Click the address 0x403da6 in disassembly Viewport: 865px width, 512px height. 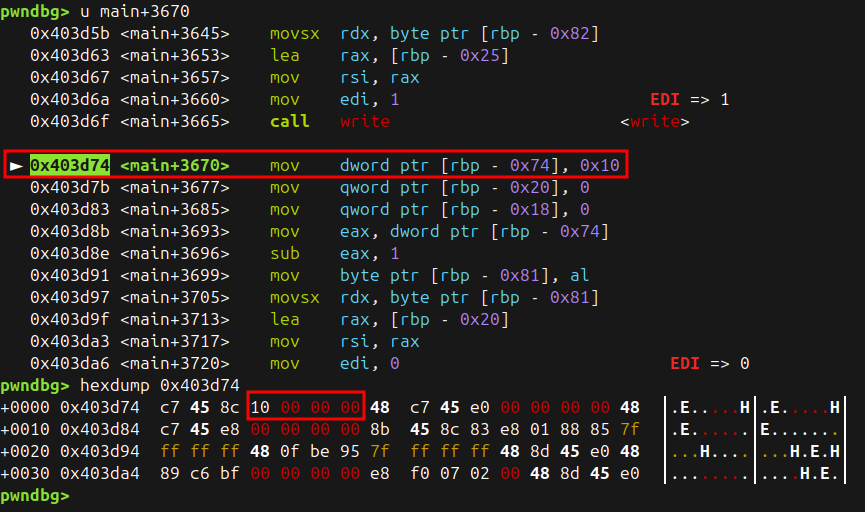pyautogui.click(x=70, y=363)
